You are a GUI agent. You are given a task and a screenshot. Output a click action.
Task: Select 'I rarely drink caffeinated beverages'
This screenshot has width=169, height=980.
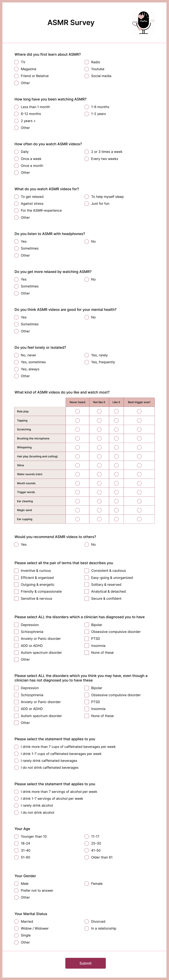tap(16, 761)
